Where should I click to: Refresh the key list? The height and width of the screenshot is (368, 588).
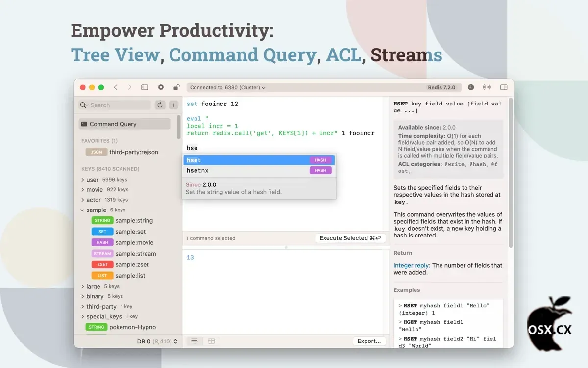coord(160,105)
